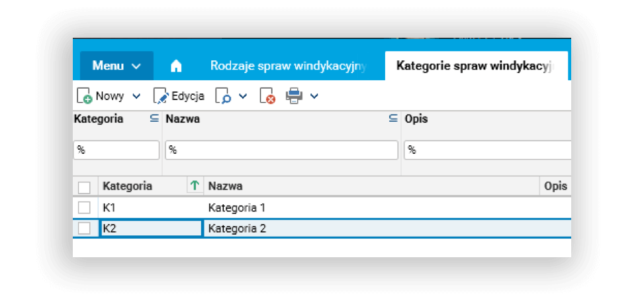Click the Nowy new record icon
This screenshot has width=644, height=295.
(84, 96)
